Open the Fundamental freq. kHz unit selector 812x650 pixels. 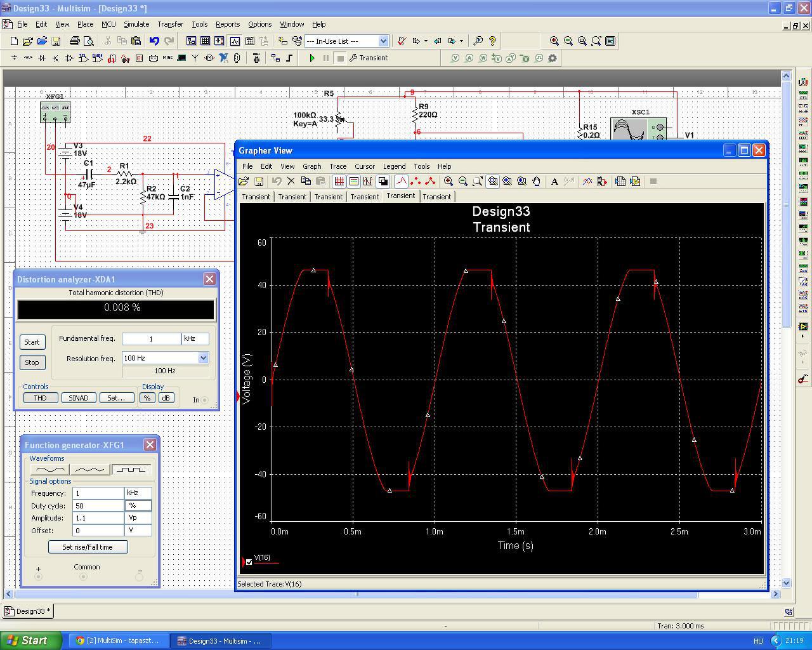[195, 339]
